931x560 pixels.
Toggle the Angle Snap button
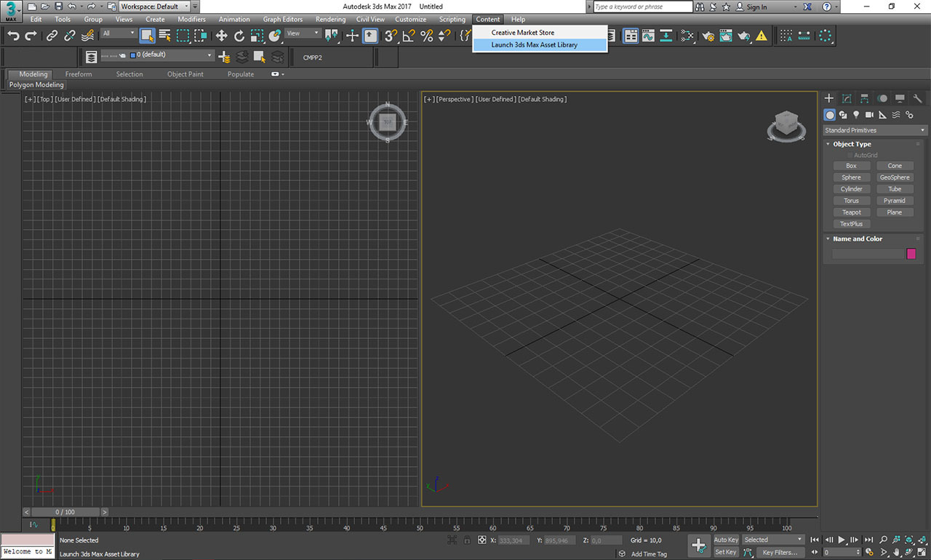tap(409, 36)
